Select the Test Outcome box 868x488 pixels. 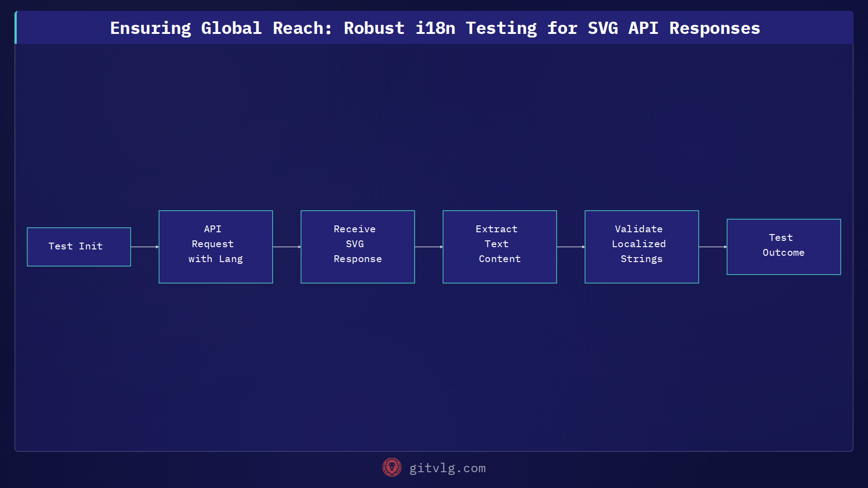pos(783,247)
